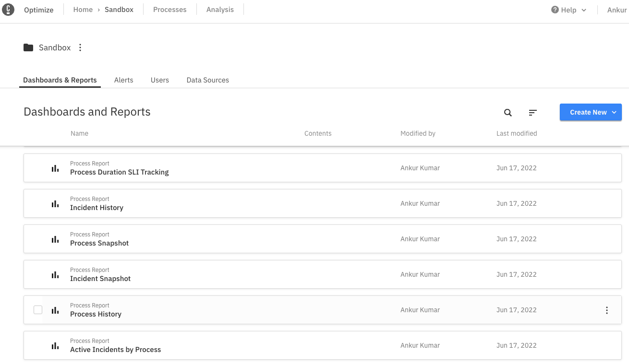This screenshot has width=629, height=364.
Task: Click the Optimize app name
Action: [x=39, y=10]
